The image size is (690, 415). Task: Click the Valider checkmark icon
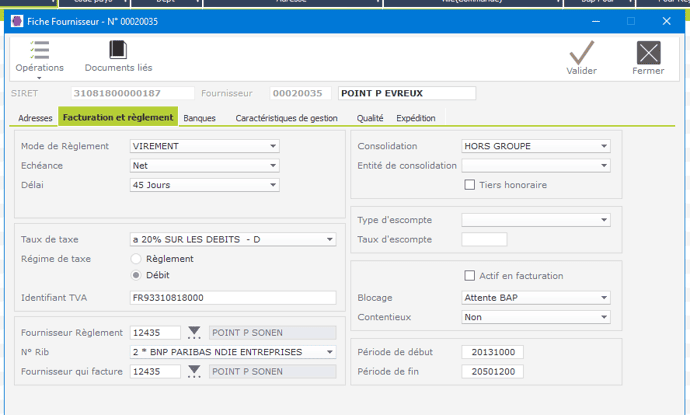tap(582, 52)
